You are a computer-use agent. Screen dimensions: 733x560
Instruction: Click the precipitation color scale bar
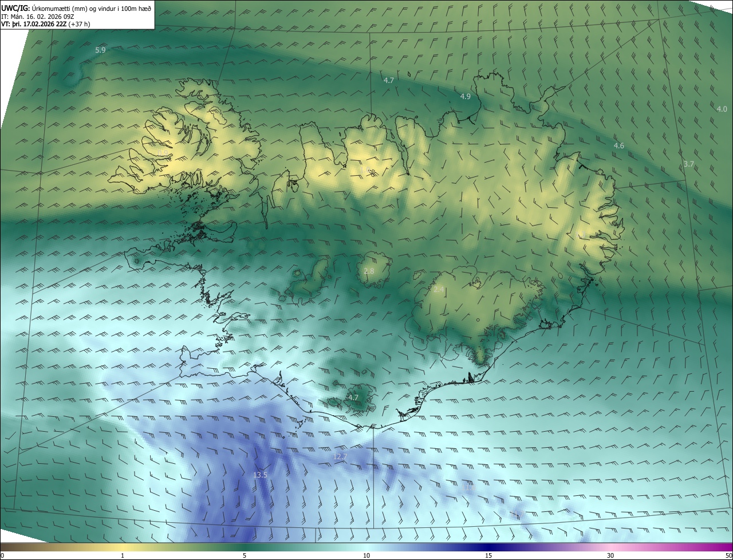(x=366, y=547)
